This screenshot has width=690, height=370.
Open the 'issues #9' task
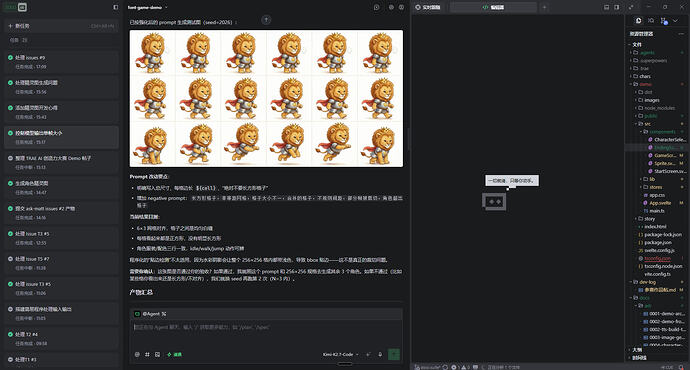click(x=61, y=62)
